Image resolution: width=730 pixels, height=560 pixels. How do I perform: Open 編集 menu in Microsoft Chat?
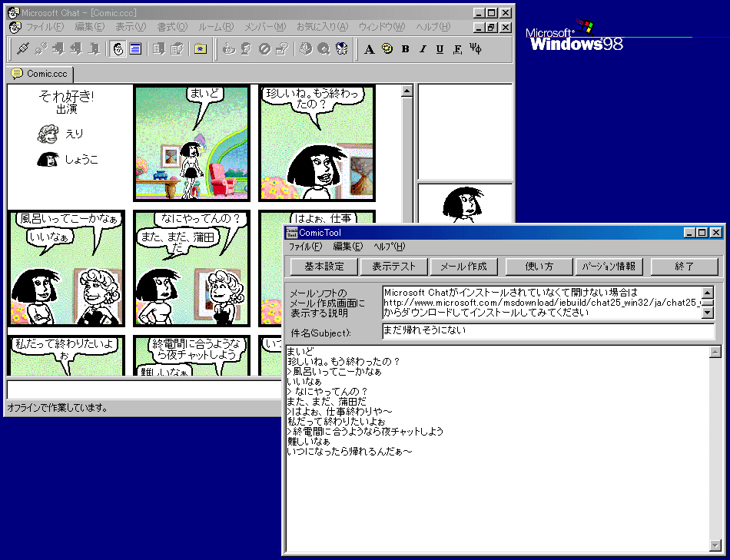point(90,27)
